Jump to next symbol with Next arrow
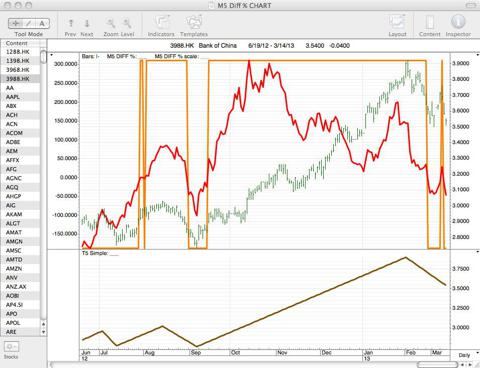 (87, 23)
